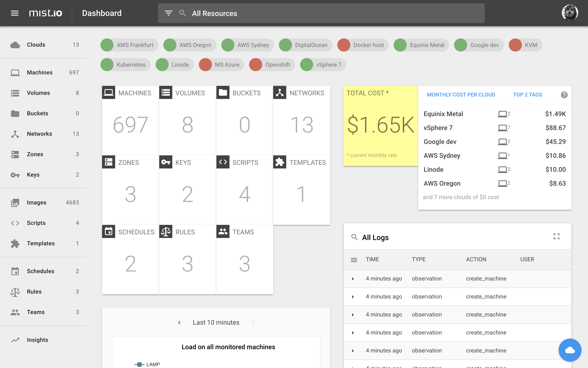Click the BUCKETS tile folder icon
588x368 pixels.
(x=223, y=92)
